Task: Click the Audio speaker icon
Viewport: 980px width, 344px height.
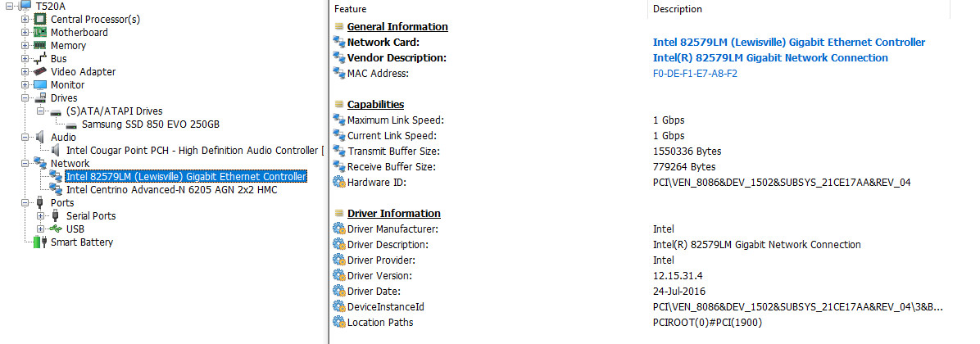Action: point(40,138)
